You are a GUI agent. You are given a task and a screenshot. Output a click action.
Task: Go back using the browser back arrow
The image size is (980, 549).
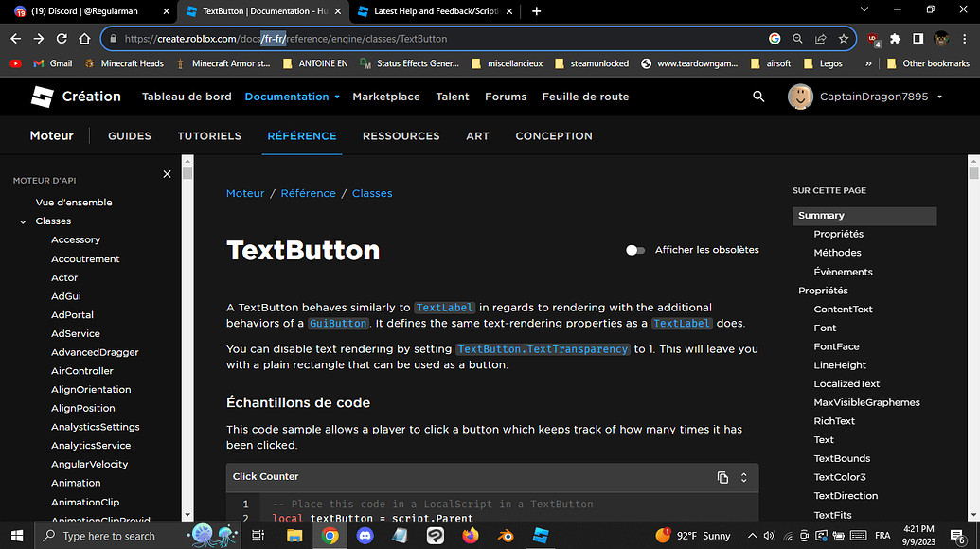tap(15, 39)
